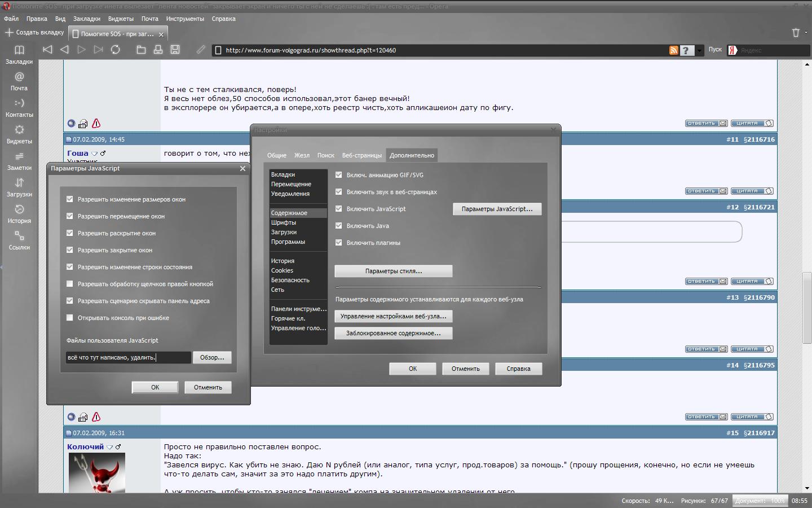Toggle Разрешить закрытие окон checkbox
The width and height of the screenshot is (812, 508).
coord(70,250)
